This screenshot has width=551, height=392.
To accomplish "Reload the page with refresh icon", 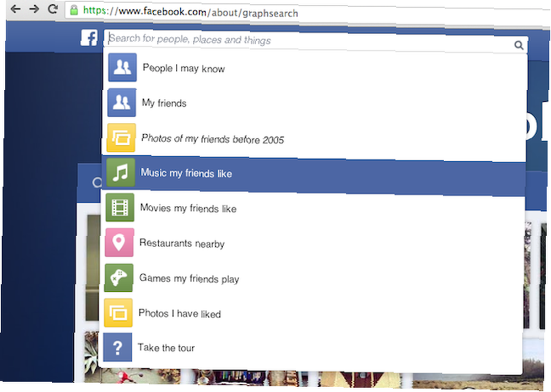I will 53,8.
